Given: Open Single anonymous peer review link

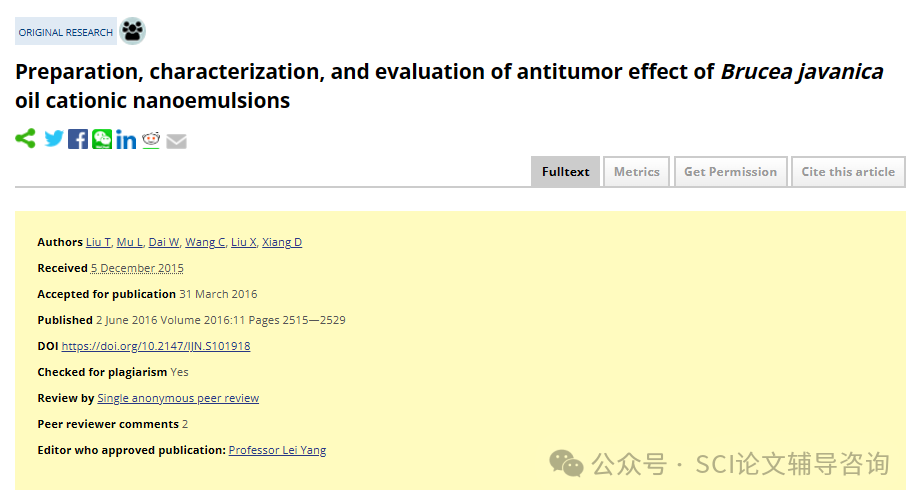Looking at the screenshot, I should tap(178, 398).
